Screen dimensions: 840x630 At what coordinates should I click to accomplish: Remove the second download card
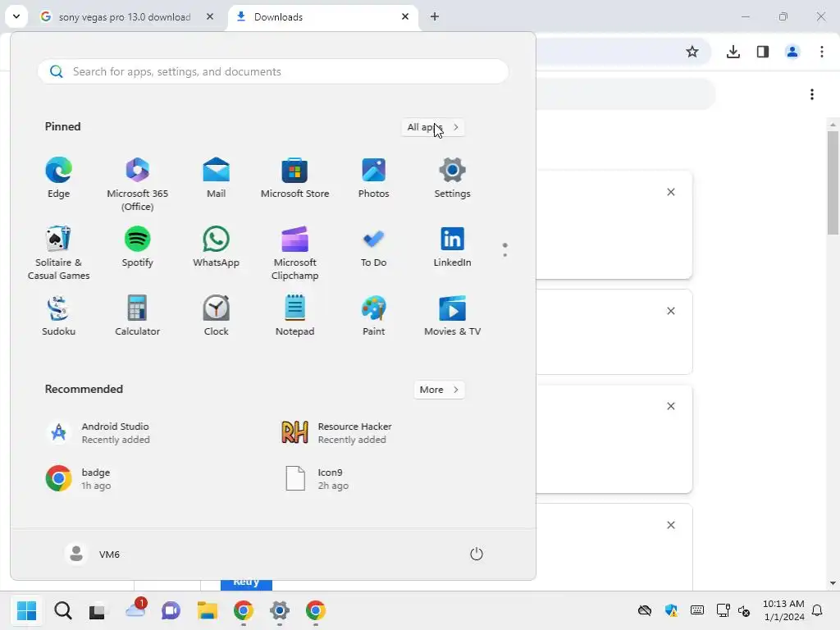(x=671, y=311)
